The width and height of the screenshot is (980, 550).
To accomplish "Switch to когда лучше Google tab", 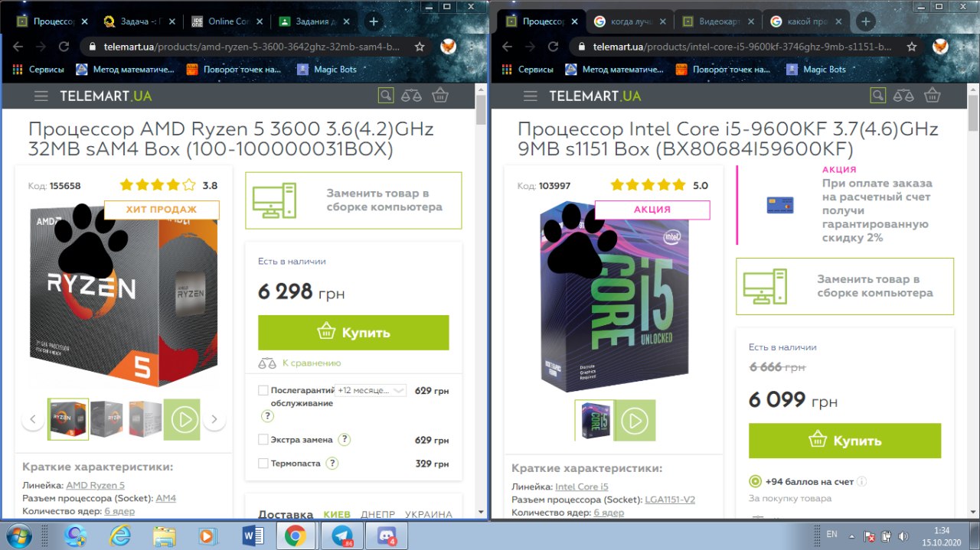I will tap(630, 21).
